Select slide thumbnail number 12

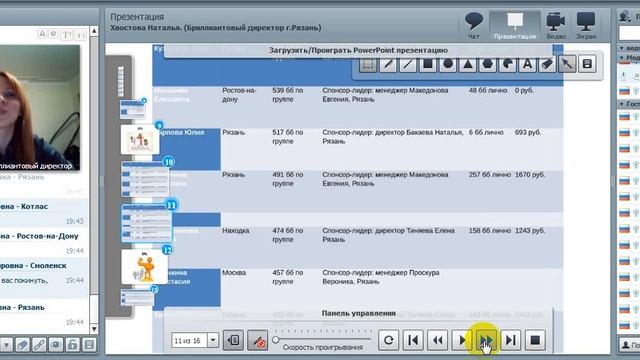tap(144, 267)
